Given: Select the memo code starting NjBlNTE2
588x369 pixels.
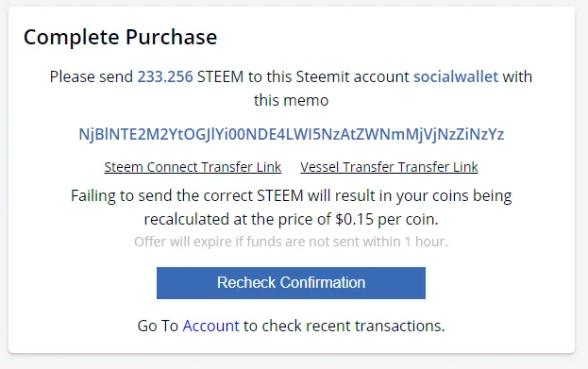Looking at the screenshot, I should (x=292, y=134).
